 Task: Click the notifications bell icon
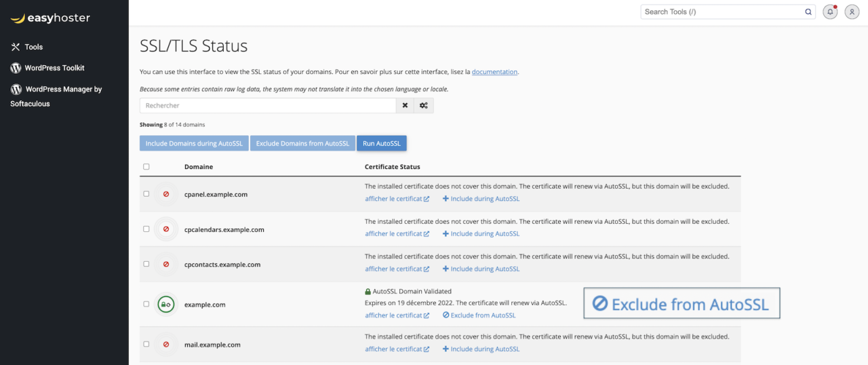[830, 12]
